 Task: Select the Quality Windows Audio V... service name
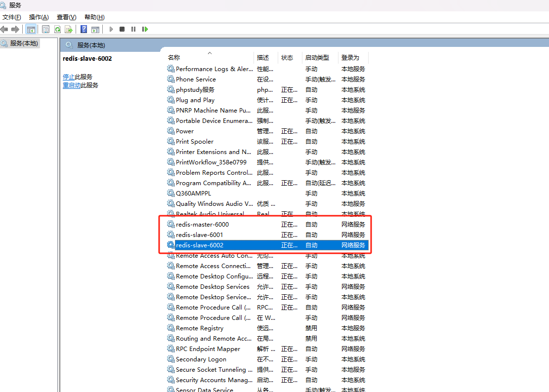(214, 204)
